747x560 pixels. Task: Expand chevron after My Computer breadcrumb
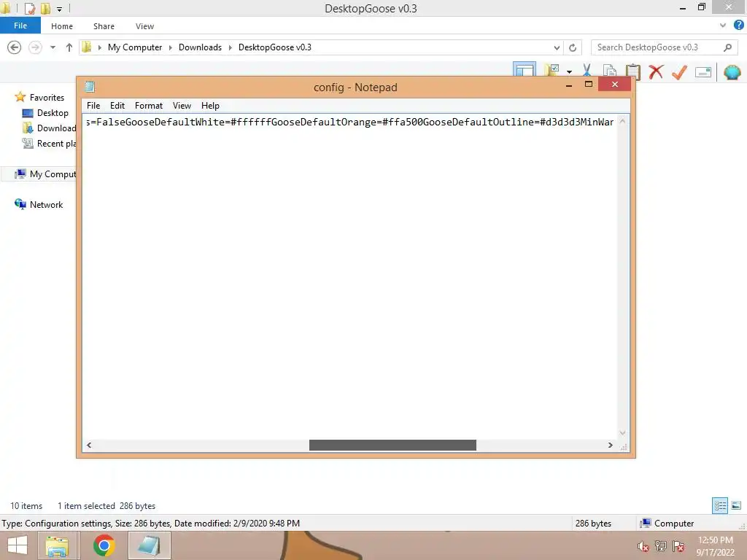(x=171, y=47)
